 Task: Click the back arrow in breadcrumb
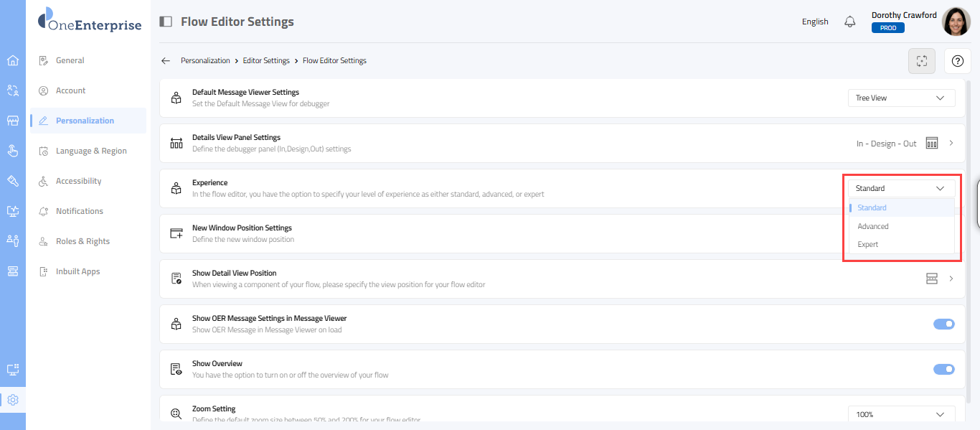click(166, 61)
